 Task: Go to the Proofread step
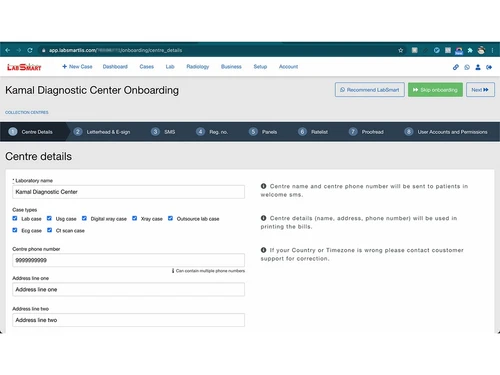pyautogui.click(x=373, y=132)
